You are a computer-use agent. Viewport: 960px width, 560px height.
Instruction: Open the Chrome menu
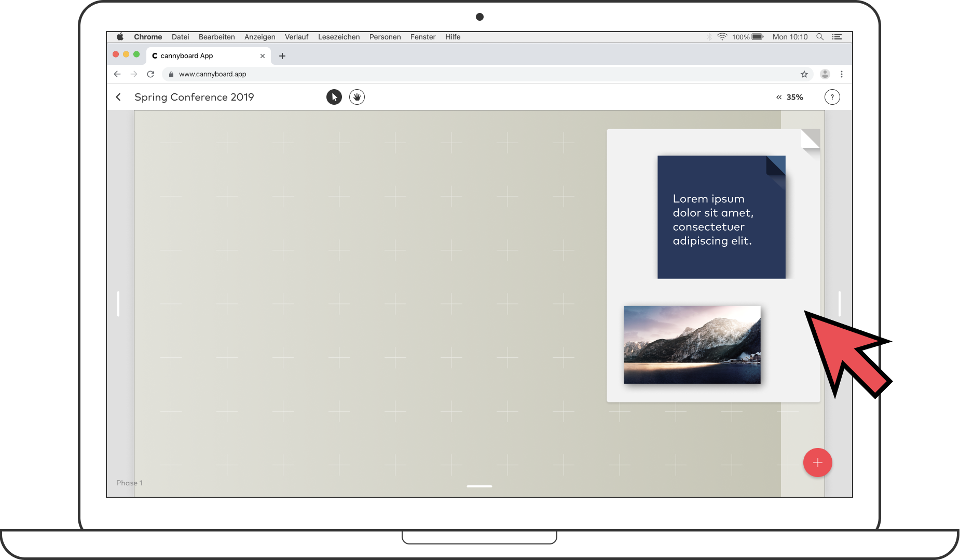click(x=148, y=37)
